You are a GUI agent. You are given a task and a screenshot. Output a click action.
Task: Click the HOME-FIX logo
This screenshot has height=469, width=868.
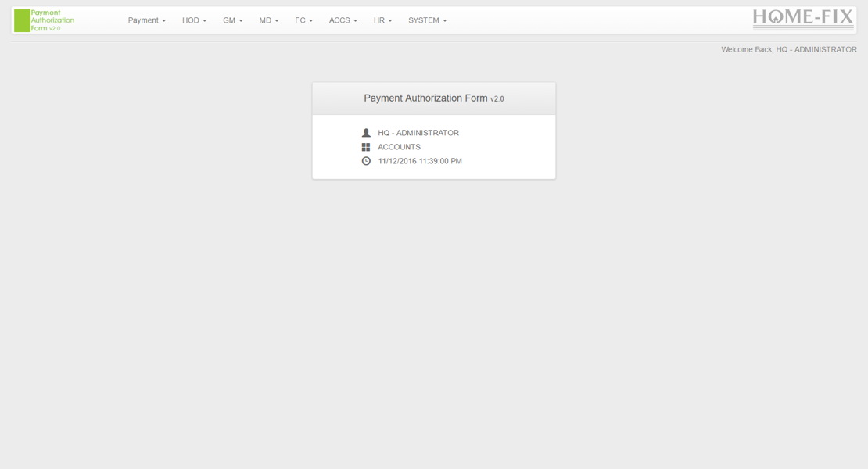pyautogui.click(x=803, y=19)
